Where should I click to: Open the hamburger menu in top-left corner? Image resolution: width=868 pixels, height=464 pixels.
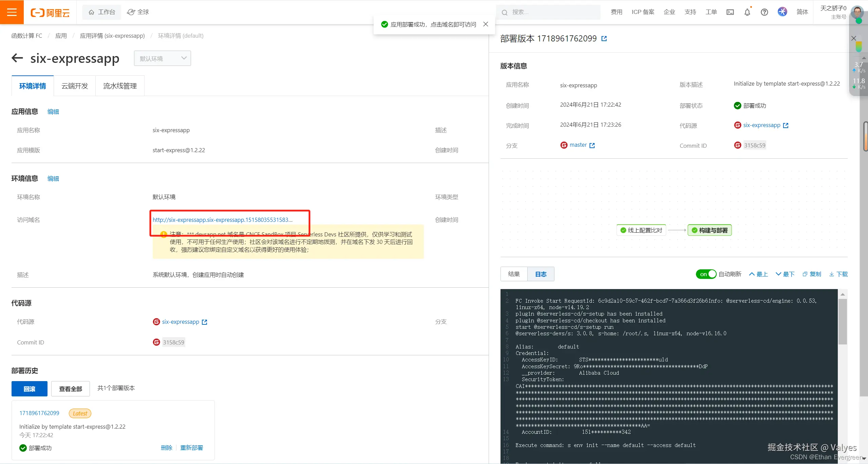12,12
